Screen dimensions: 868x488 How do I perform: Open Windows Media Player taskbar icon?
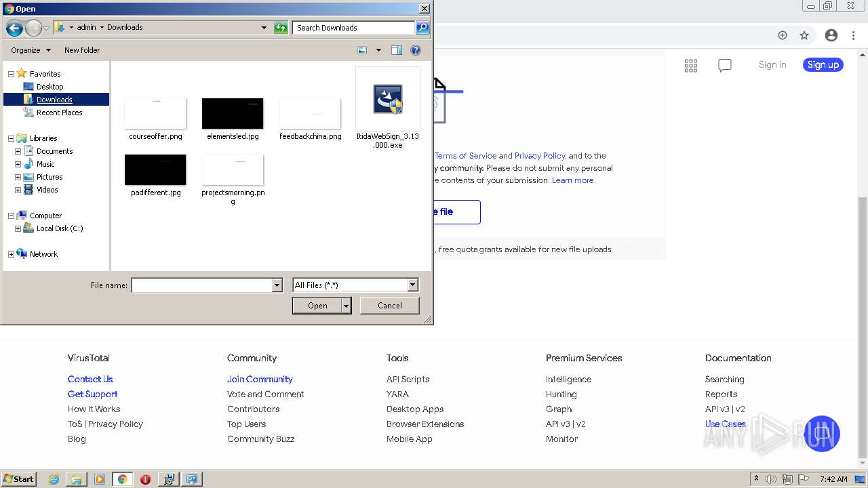(100, 479)
